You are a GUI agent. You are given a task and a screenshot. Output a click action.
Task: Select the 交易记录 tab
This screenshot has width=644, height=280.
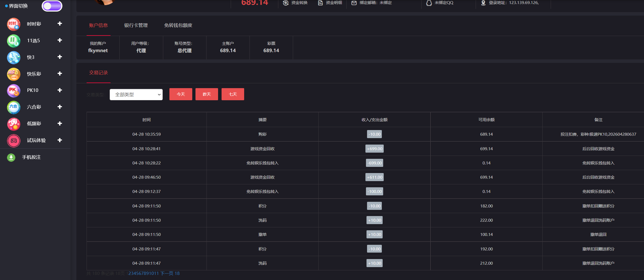click(98, 73)
